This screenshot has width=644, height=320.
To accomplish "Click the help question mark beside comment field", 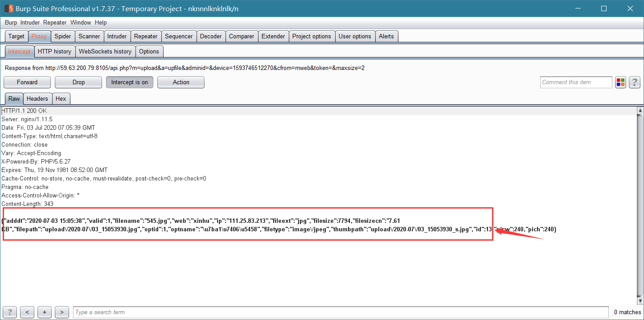I will pos(635,82).
